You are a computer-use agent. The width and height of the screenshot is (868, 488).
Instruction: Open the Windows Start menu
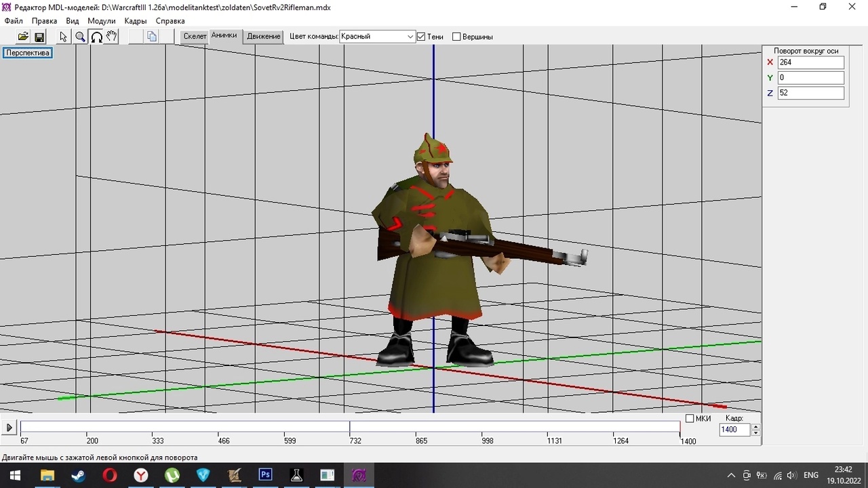(x=15, y=475)
